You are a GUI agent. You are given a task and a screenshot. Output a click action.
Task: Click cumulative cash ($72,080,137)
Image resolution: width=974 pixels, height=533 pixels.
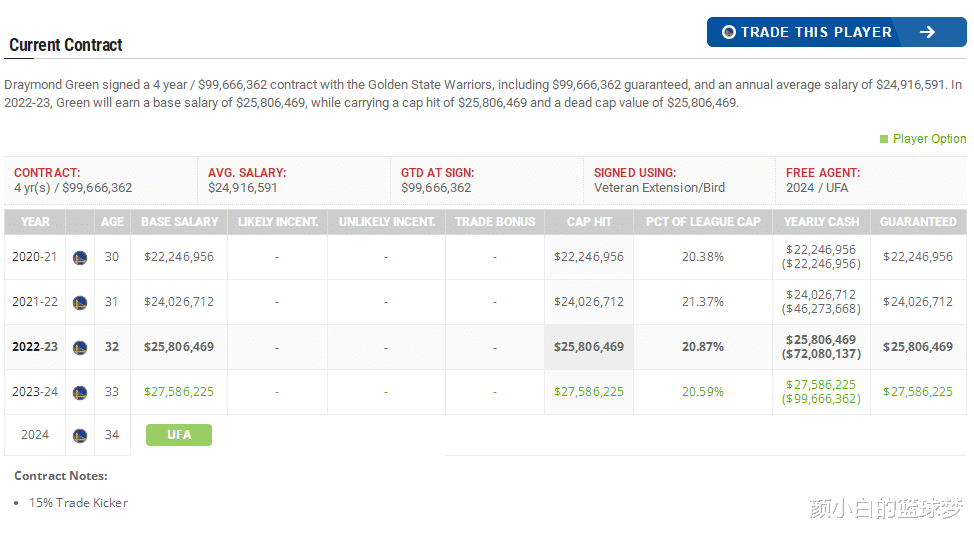[821, 354]
